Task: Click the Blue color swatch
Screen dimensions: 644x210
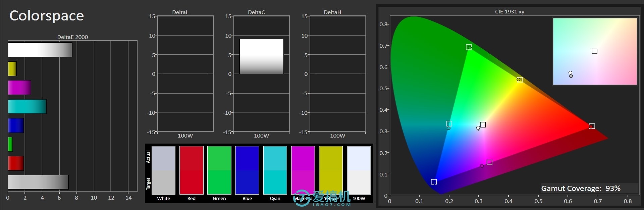Action: click(247, 170)
